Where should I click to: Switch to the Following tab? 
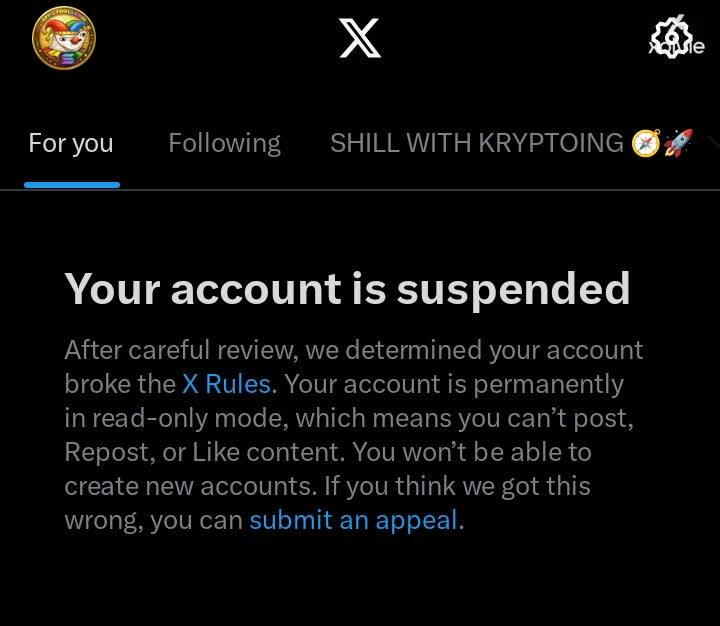coord(224,143)
